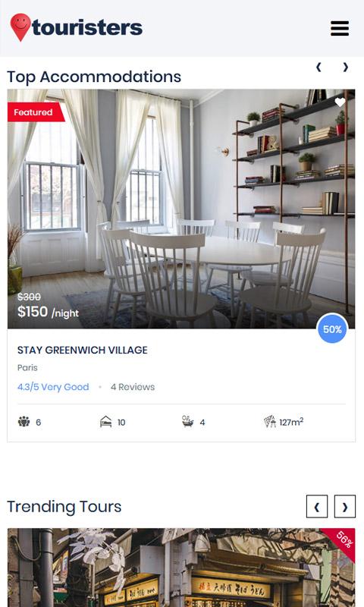The height and width of the screenshot is (607, 364).
Task: Open the Greenwich Village room photo
Action: [181, 209]
